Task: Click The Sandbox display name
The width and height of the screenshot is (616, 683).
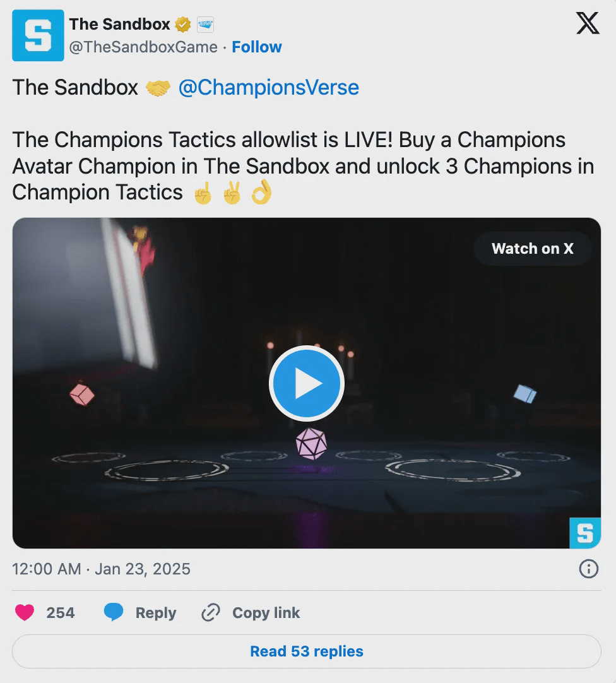Action: (120, 25)
